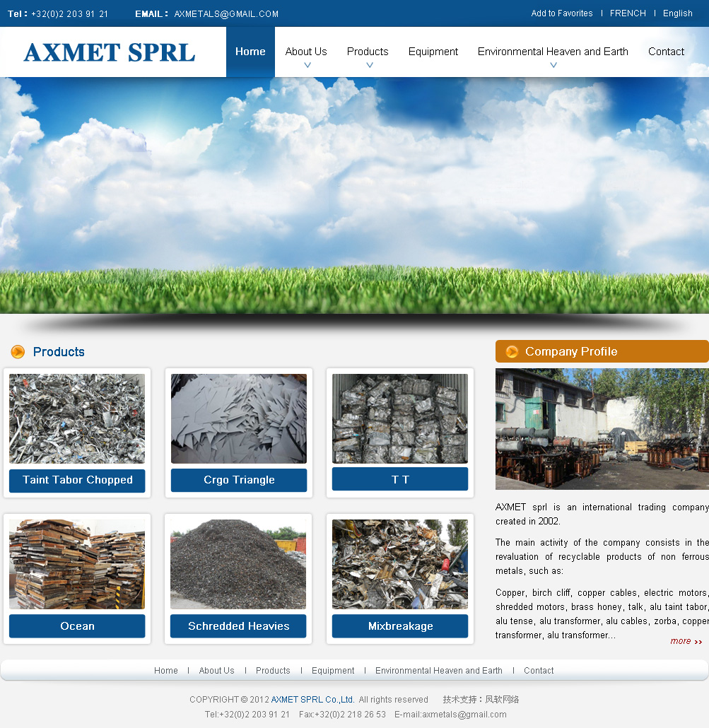Image resolution: width=709 pixels, height=728 pixels.
Task: Click the AXMET SPRL logo
Action: pyautogui.click(x=110, y=52)
